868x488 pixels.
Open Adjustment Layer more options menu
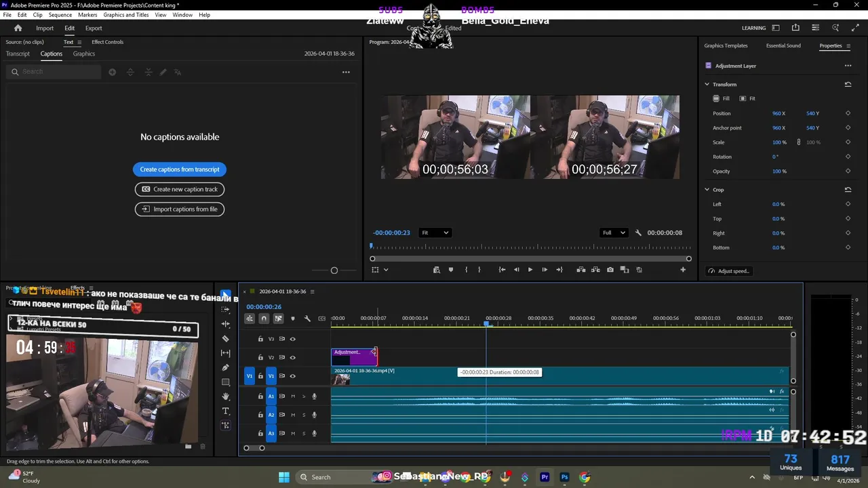click(848, 66)
